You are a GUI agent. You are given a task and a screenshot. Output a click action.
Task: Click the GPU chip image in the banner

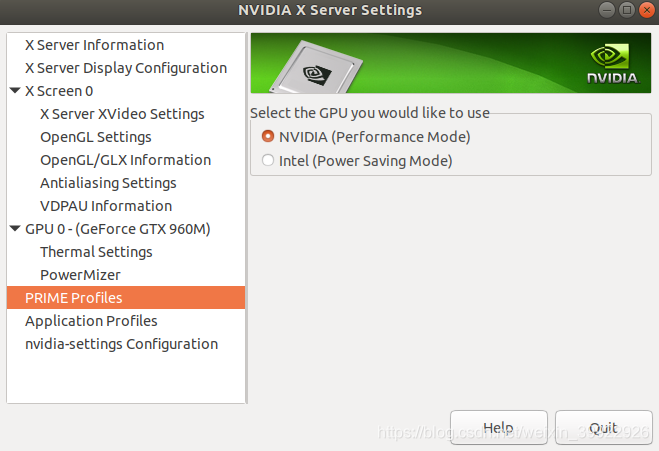pos(316,67)
